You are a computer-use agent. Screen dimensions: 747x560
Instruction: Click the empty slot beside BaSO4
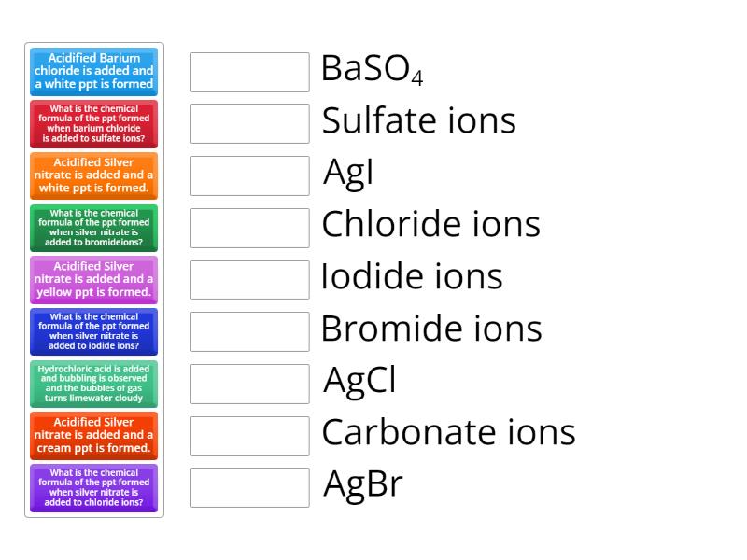[x=248, y=71]
